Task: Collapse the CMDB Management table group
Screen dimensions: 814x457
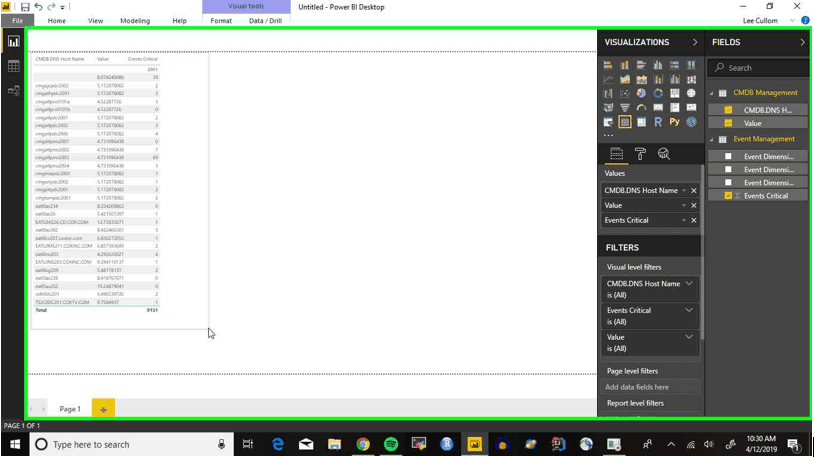Action: (x=712, y=93)
